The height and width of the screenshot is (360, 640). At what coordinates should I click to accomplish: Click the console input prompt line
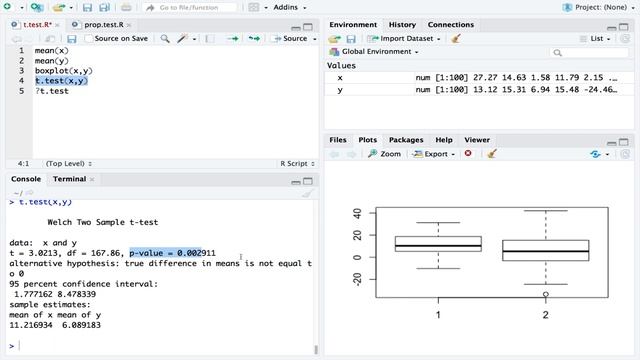coord(161,346)
